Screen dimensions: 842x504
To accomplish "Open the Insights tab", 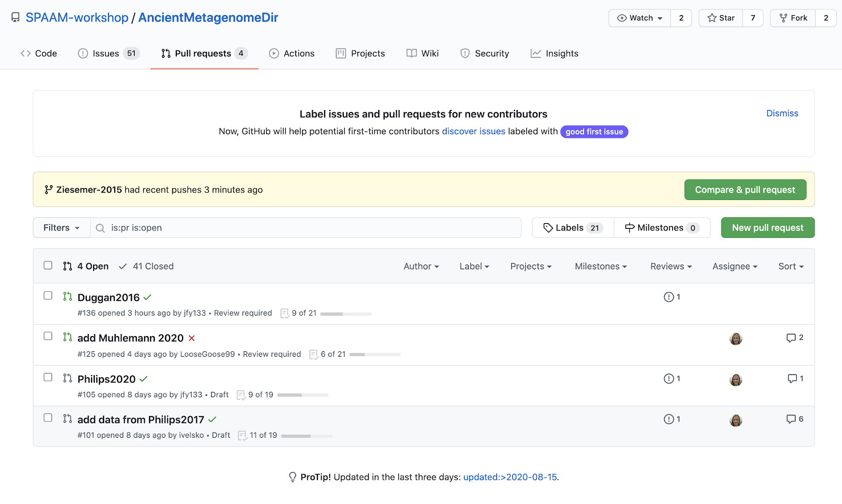I will 554,53.
